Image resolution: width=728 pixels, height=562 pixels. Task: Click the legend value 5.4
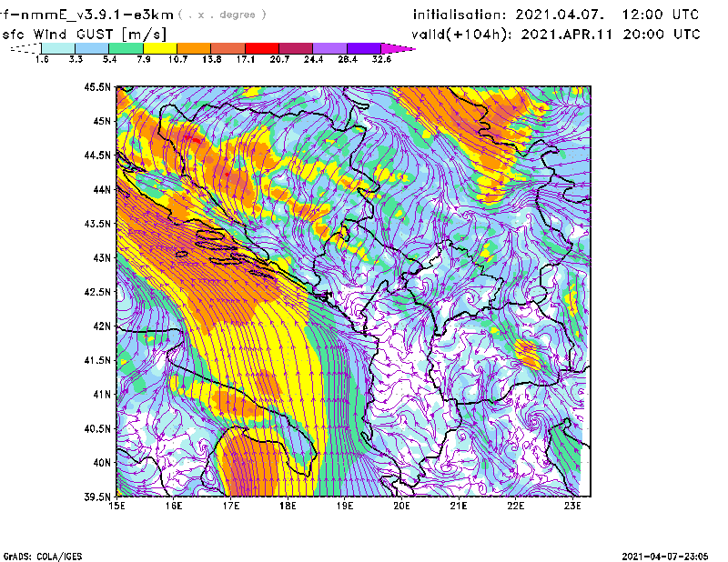click(x=109, y=59)
